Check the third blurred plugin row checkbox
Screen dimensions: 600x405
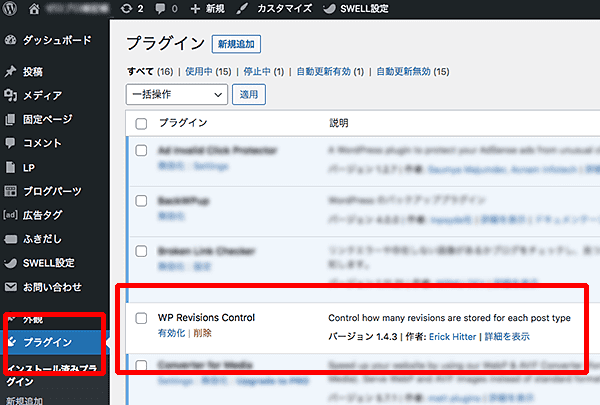point(141,251)
